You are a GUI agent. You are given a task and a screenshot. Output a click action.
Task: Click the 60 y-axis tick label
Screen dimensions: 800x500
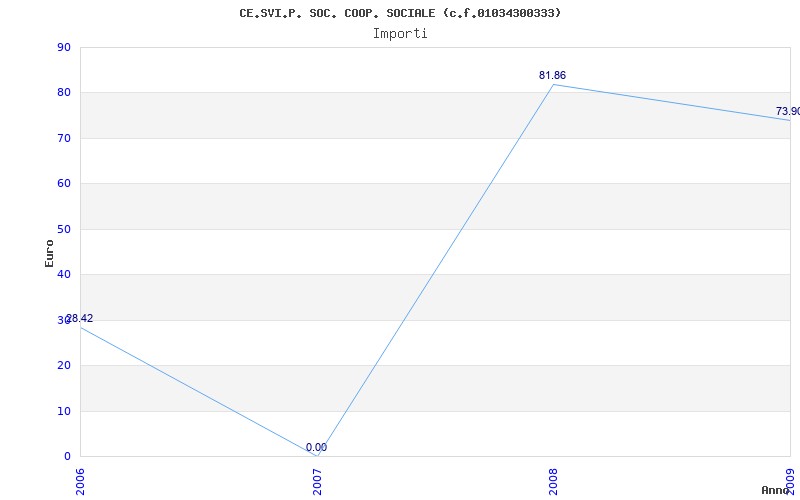tap(64, 184)
